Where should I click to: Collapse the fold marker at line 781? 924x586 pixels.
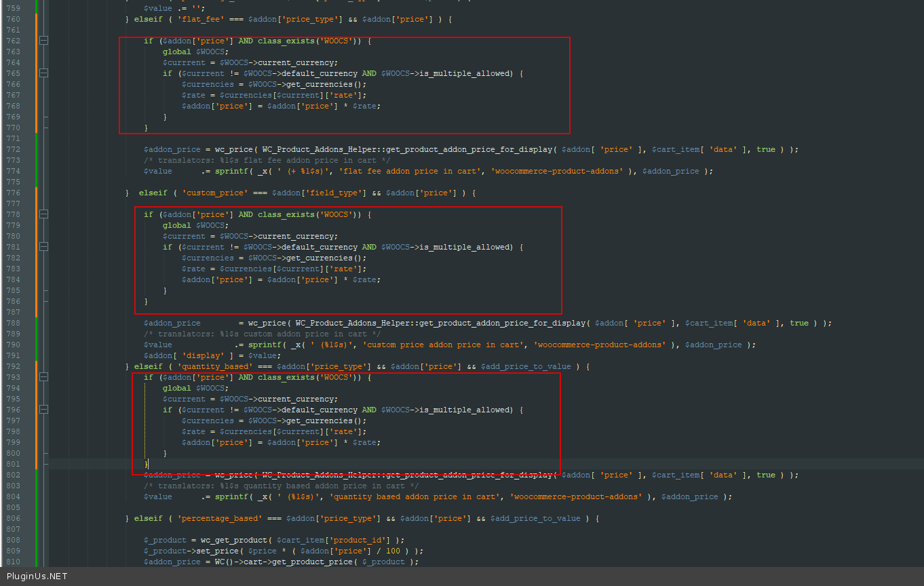(x=44, y=247)
